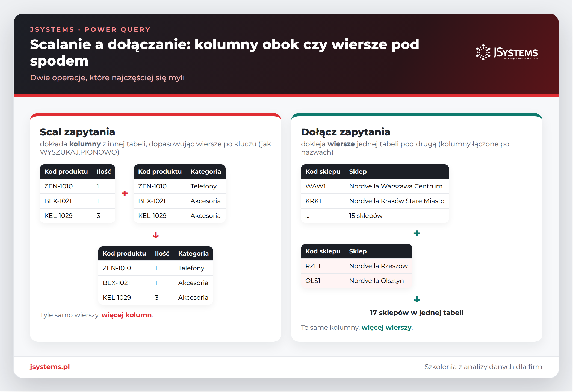Click the 'JSYSTEMS · POWER QUERY' label
This screenshot has width=573, height=392.
pos(90,29)
